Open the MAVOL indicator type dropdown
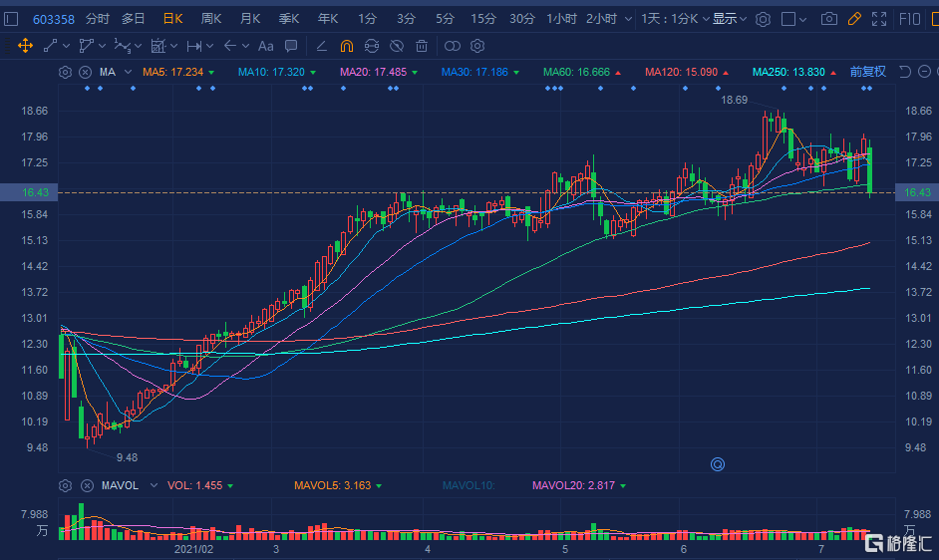The height and width of the screenshot is (560, 939). pyautogui.click(x=154, y=485)
